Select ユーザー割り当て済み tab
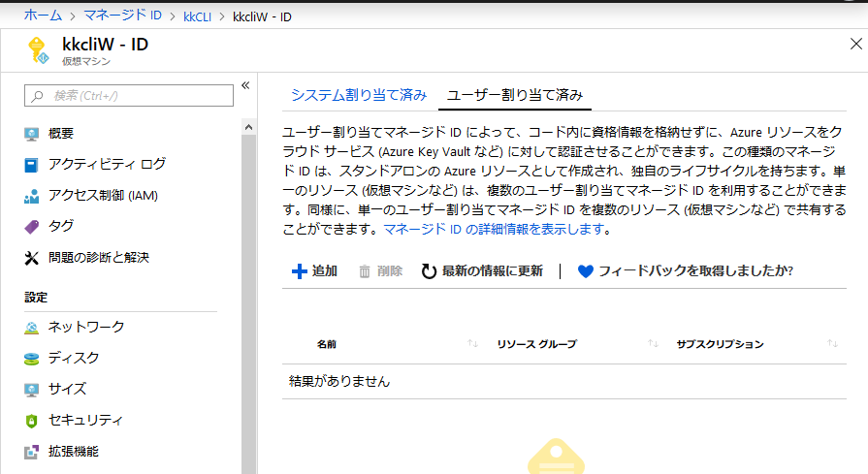 pos(515,95)
